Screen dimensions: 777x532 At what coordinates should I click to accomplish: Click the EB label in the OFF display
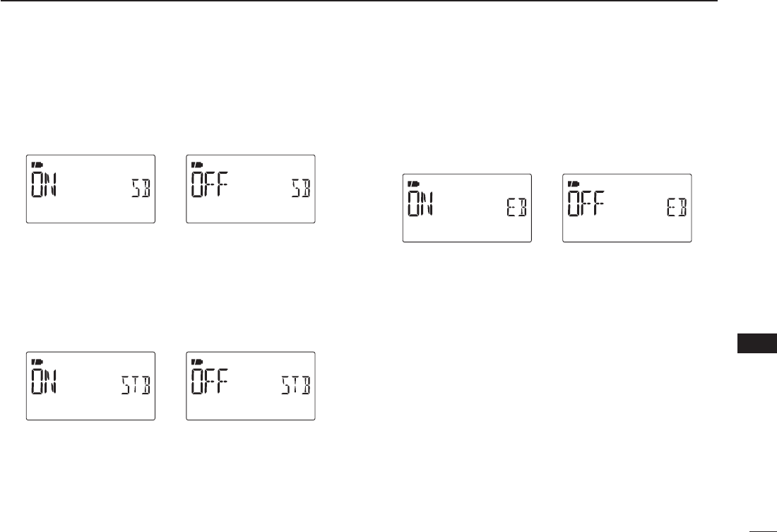pos(677,208)
